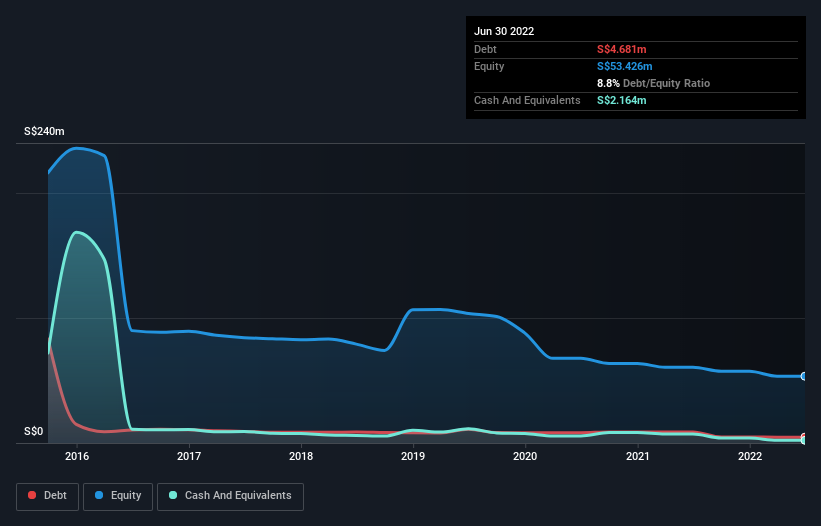Click the Equity row label in tooltip
The image size is (821, 526).
point(489,66)
